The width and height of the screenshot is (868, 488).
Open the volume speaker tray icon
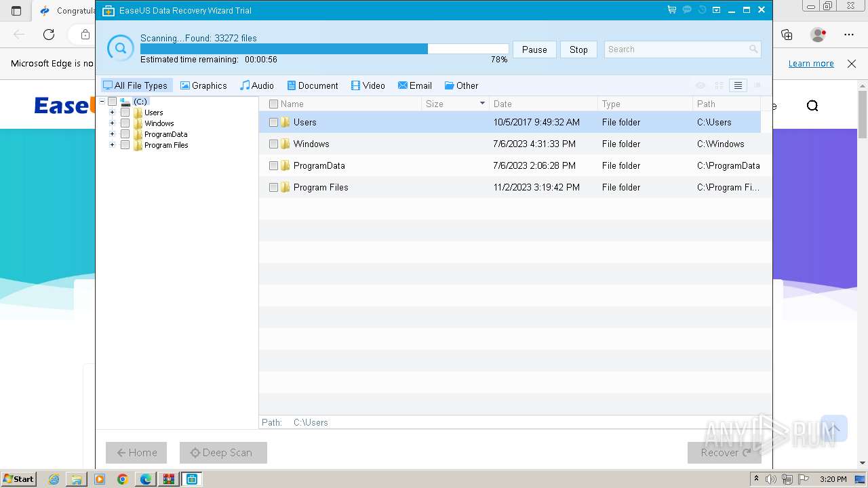pyautogui.click(x=771, y=479)
